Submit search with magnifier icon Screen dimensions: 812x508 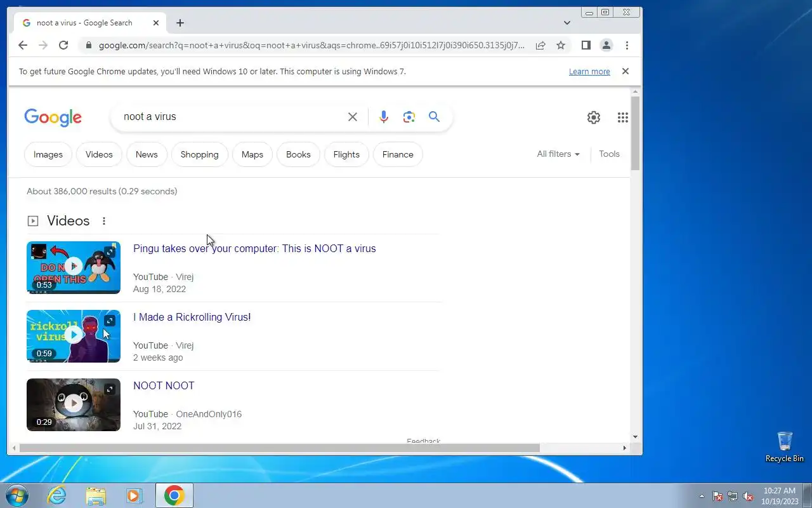pyautogui.click(x=434, y=117)
